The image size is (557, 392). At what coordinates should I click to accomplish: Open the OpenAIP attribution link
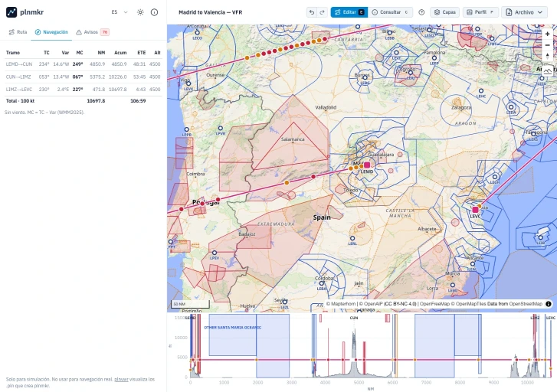[372, 304]
